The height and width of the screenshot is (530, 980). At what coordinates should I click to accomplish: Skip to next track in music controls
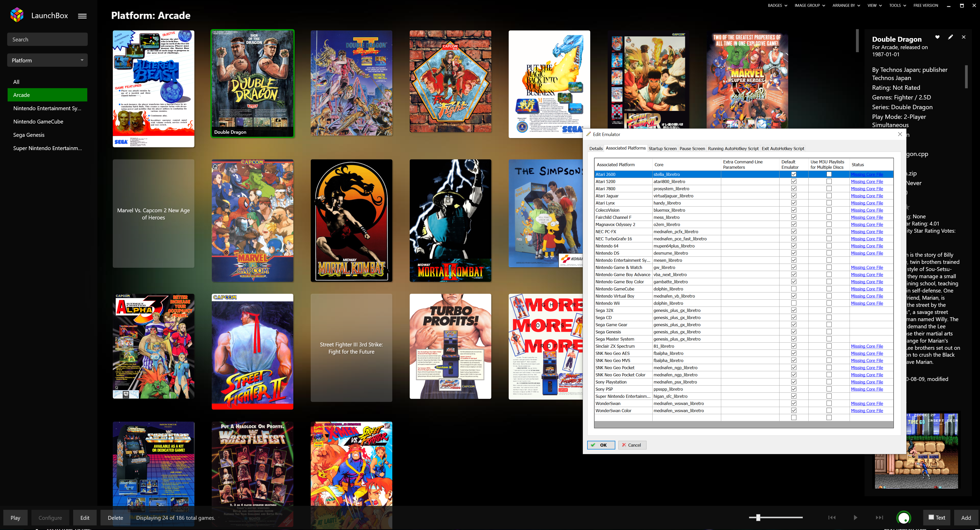coord(879,517)
